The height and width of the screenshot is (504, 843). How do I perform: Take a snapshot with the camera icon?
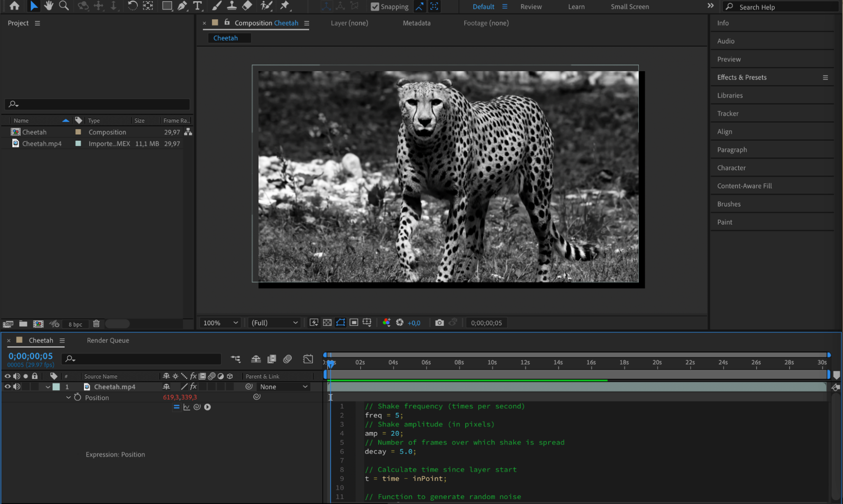pyautogui.click(x=439, y=323)
